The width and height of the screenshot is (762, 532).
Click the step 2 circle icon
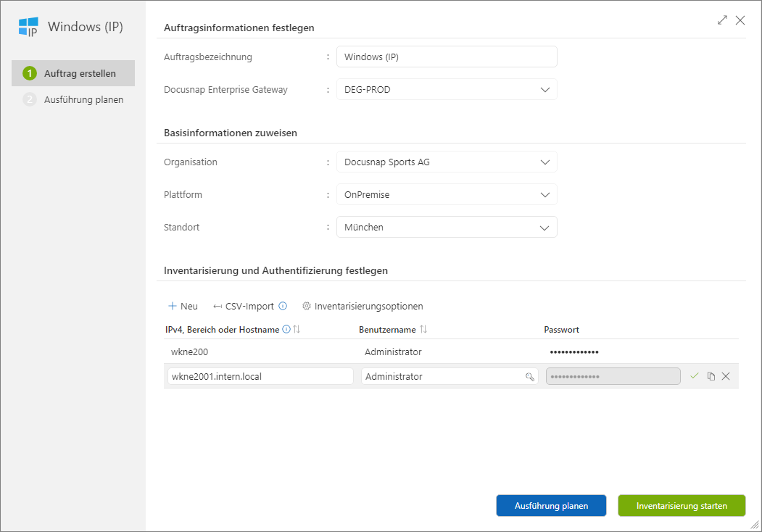coord(30,99)
